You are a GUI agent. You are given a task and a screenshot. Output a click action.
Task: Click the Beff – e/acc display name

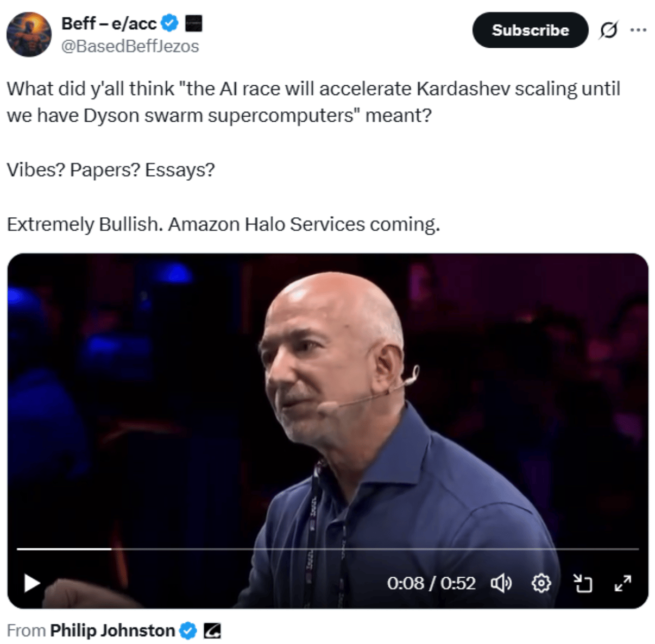click(109, 23)
